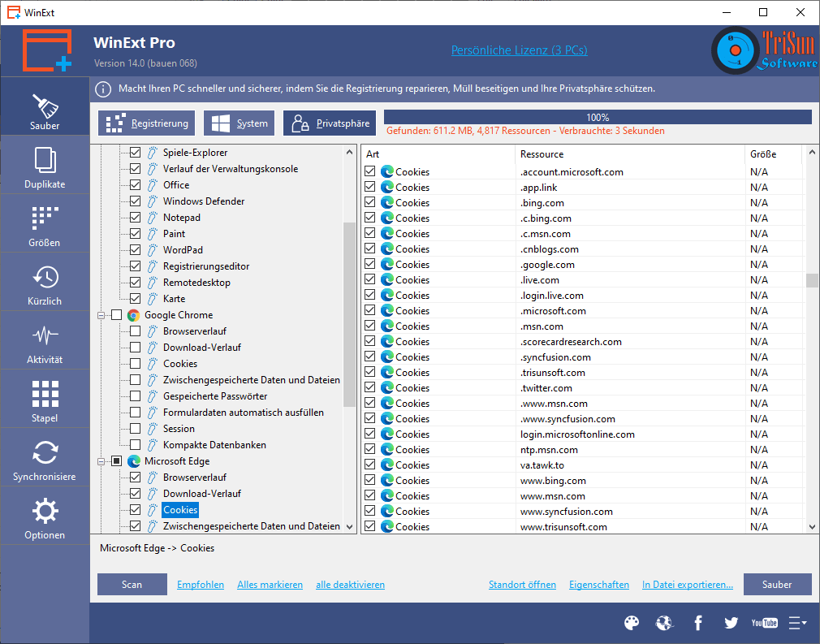Viewport: 820px width, 644px height.
Task: Check the Gespeicherte Passwörter checkbox
Action: coord(135,396)
